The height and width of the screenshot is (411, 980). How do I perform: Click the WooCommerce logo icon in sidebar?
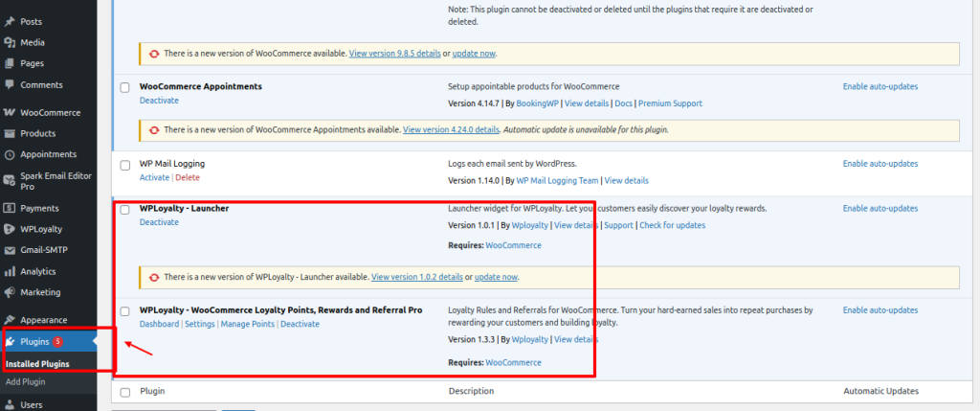tap(10, 113)
